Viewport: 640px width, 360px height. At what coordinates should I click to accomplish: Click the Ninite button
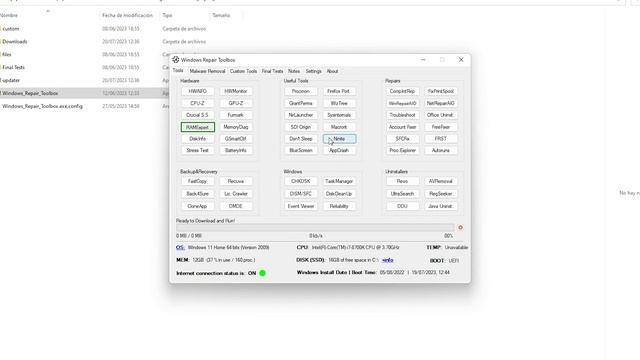pyautogui.click(x=339, y=139)
